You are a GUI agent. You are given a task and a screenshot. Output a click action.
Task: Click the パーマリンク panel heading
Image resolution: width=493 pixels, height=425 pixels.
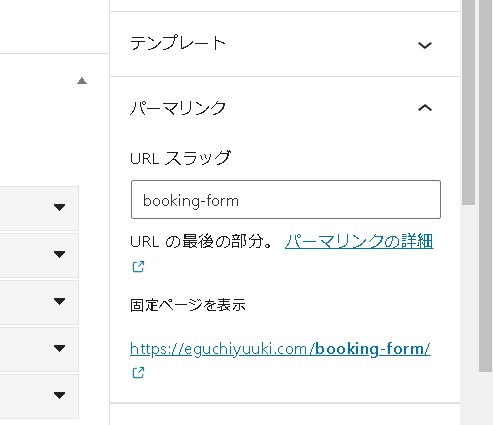tap(178, 108)
